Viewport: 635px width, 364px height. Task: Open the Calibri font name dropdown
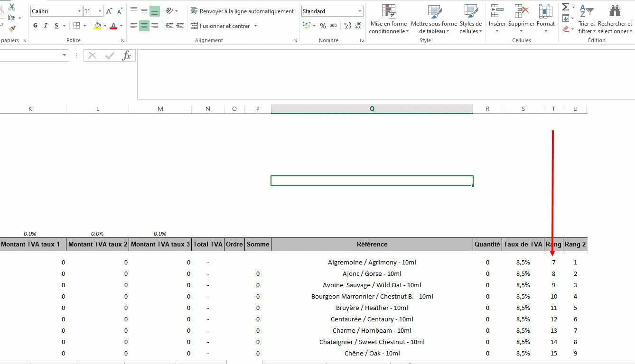click(x=79, y=11)
